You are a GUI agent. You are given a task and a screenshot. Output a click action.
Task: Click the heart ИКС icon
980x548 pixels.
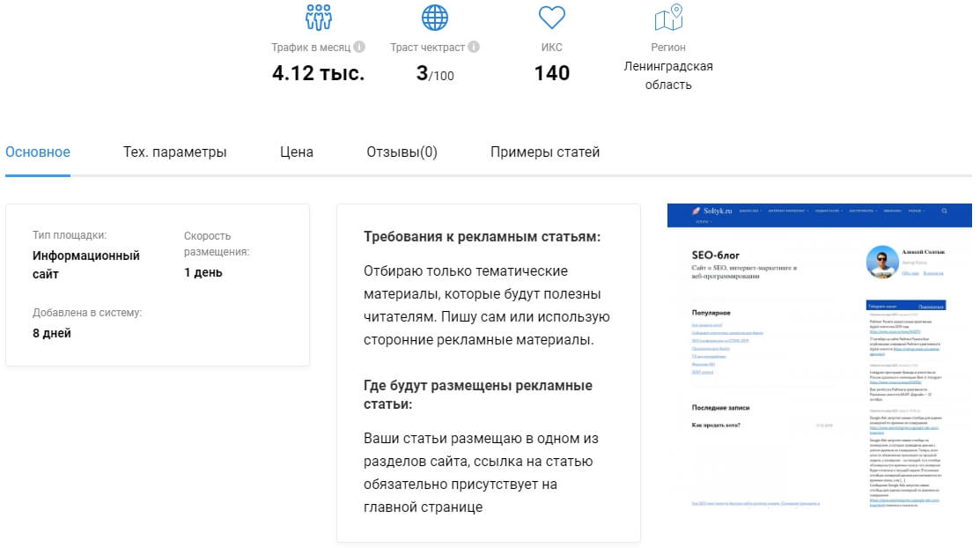[x=551, y=18]
